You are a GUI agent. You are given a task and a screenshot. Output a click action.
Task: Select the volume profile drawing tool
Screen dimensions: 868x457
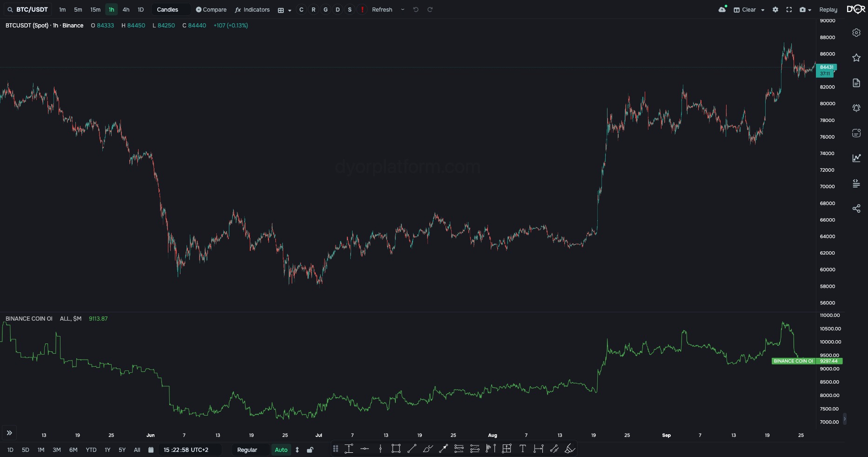(491, 449)
